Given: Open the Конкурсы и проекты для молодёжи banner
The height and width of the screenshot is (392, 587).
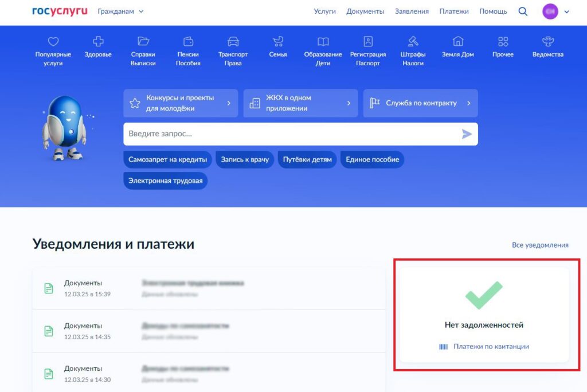Looking at the screenshot, I should click(181, 103).
